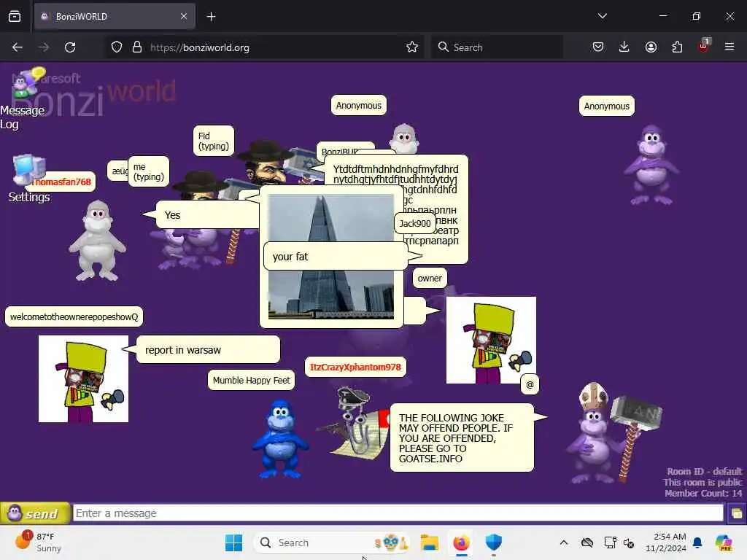Click the owner name tag
Screen dimensions: 747x560
click(x=430, y=278)
